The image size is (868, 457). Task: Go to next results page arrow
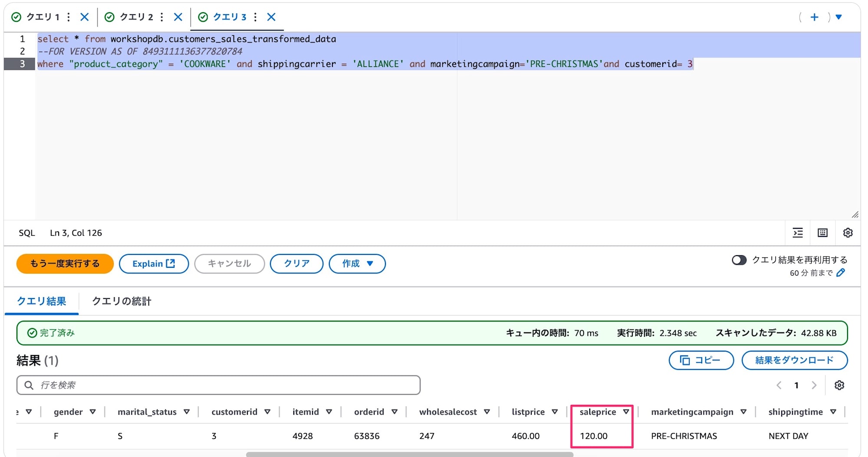coord(814,385)
